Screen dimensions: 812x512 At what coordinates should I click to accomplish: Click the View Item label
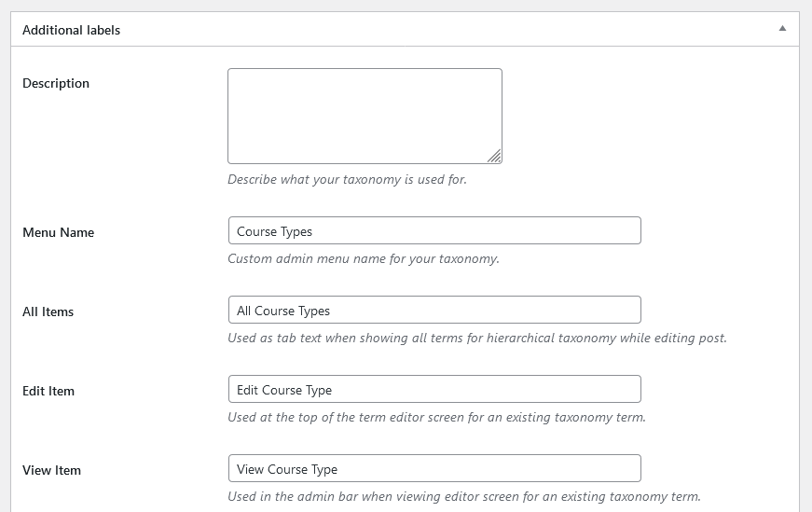pyautogui.click(x=52, y=471)
